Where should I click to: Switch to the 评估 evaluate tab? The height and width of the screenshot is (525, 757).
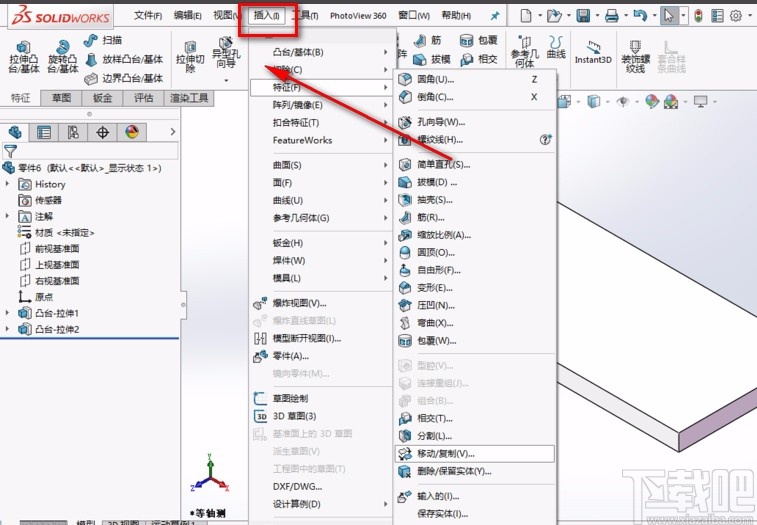143,98
